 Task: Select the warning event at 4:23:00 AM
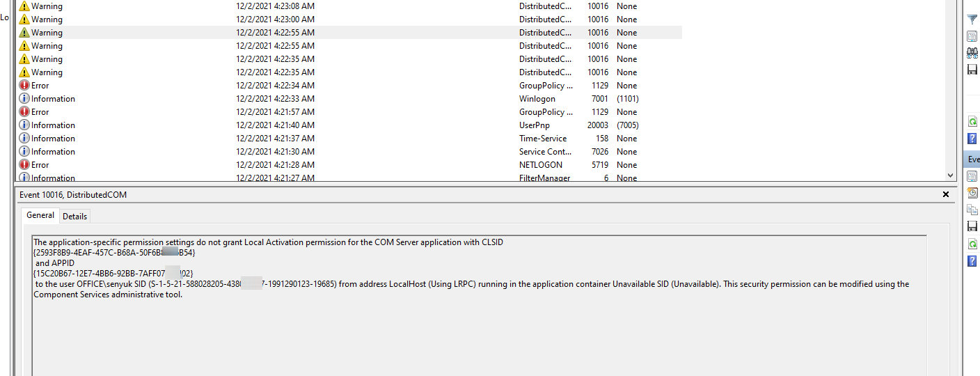tap(278, 19)
